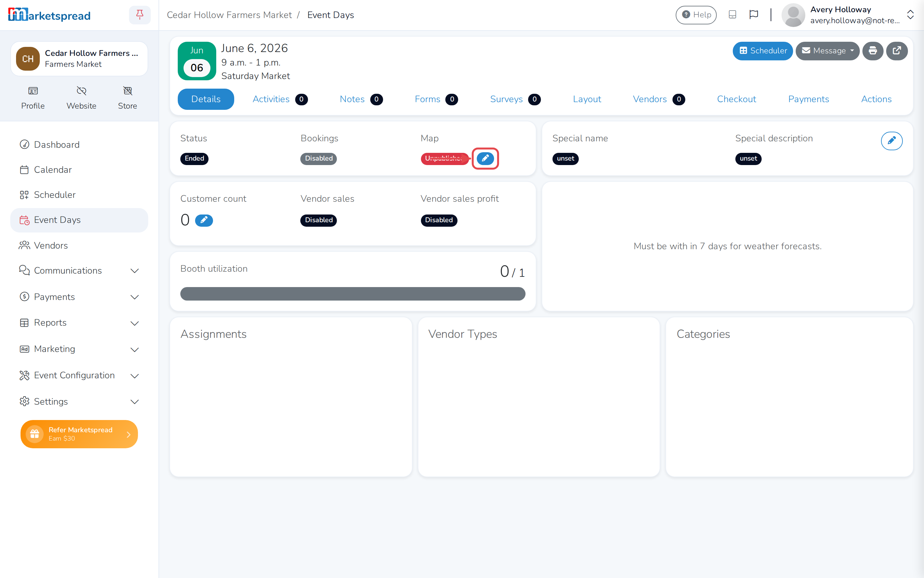Click the blue Scheduler button
924x578 pixels.
pos(763,51)
